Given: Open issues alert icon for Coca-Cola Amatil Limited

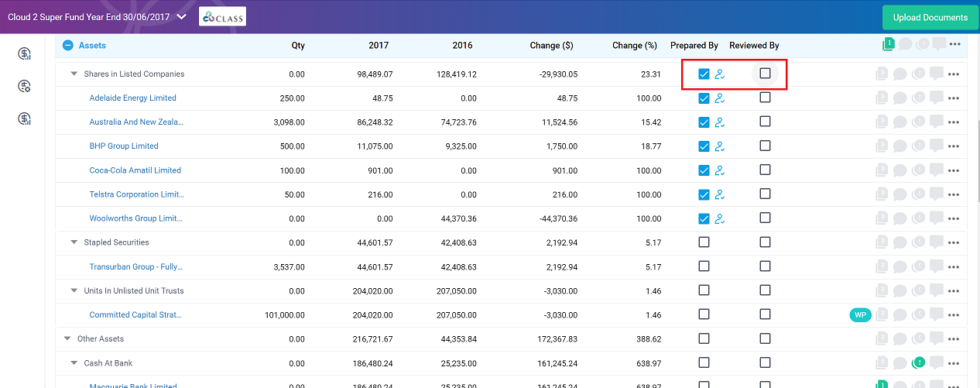Looking at the screenshot, I should point(920,170).
